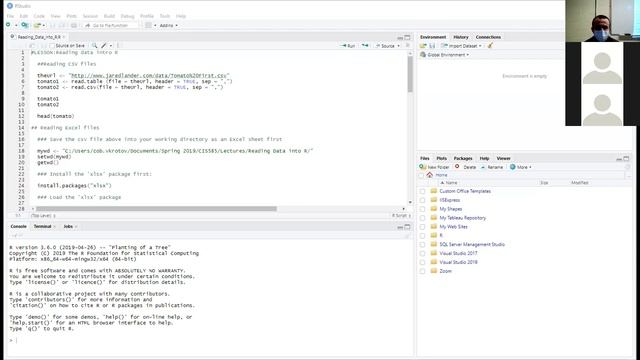Open the More dropdown in Files pane
Screen dimensions: 640x360
pyautogui.click(x=521, y=167)
